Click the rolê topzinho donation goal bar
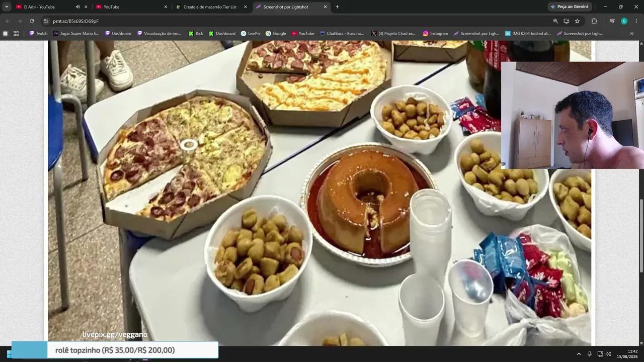 pyautogui.click(x=115, y=350)
